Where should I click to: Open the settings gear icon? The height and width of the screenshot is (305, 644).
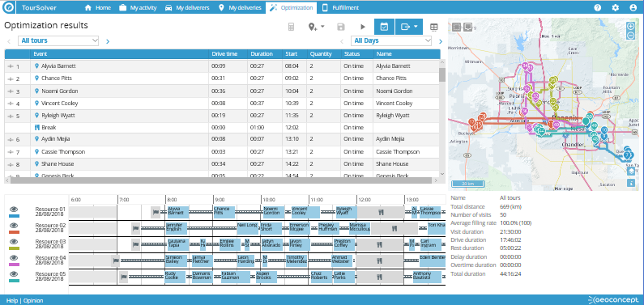(x=616, y=7)
